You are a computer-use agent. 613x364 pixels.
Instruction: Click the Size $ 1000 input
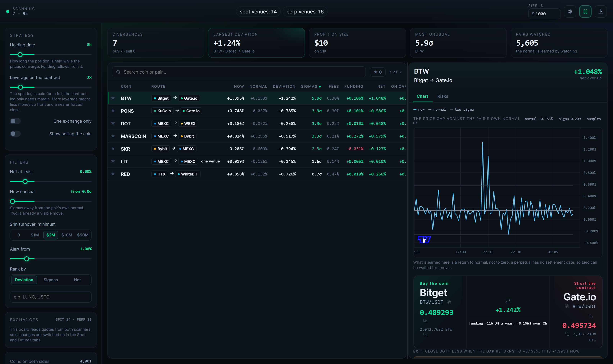tap(544, 14)
